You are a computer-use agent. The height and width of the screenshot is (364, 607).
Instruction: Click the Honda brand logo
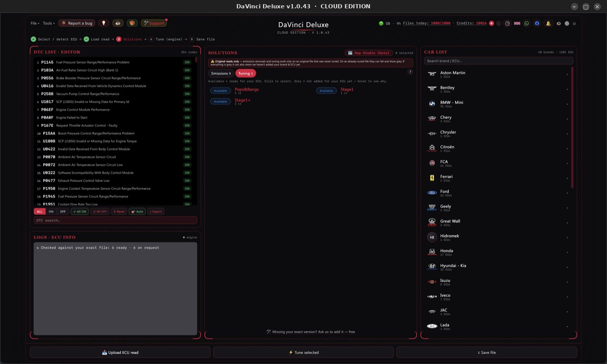[432, 252]
